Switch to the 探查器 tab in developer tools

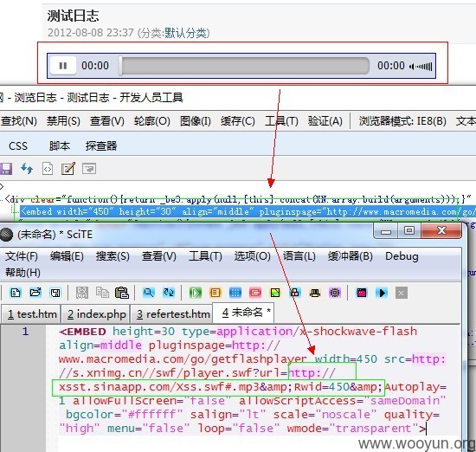tap(101, 146)
